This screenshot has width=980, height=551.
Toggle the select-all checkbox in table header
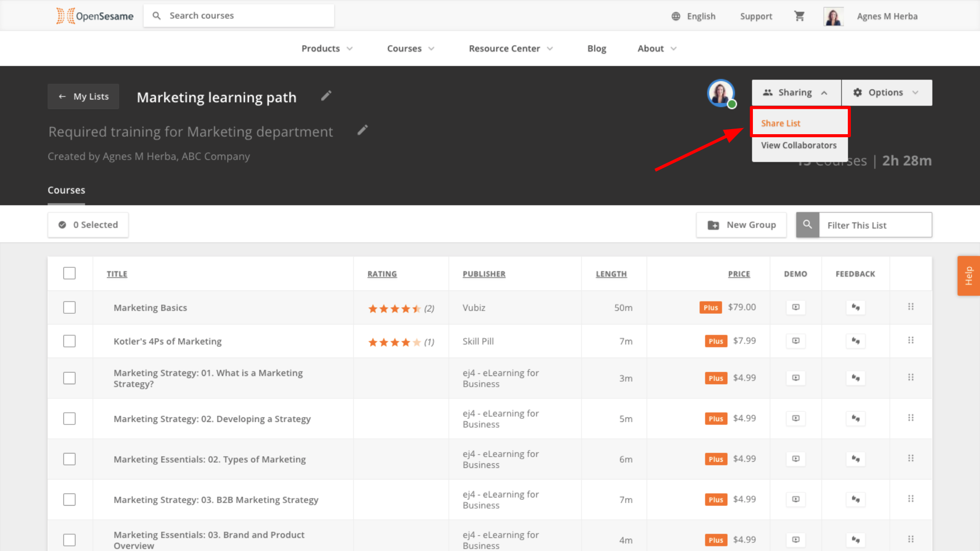tap(69, 273)
